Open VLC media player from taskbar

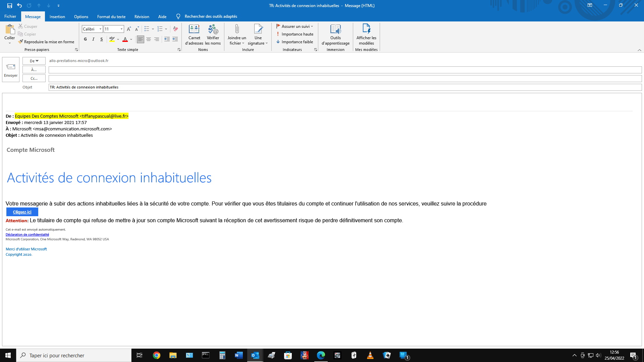point(370,355)
